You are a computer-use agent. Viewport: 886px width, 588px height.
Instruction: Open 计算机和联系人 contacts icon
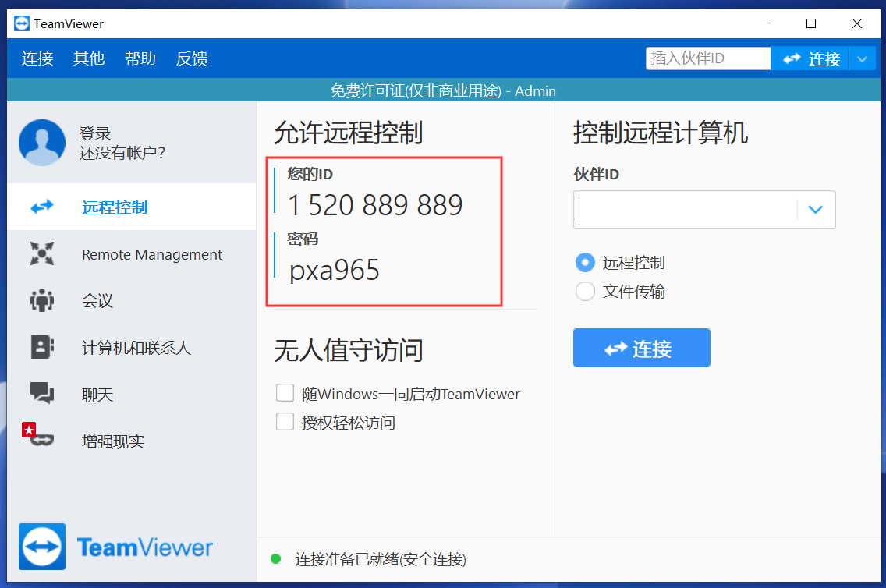(42, 348)
